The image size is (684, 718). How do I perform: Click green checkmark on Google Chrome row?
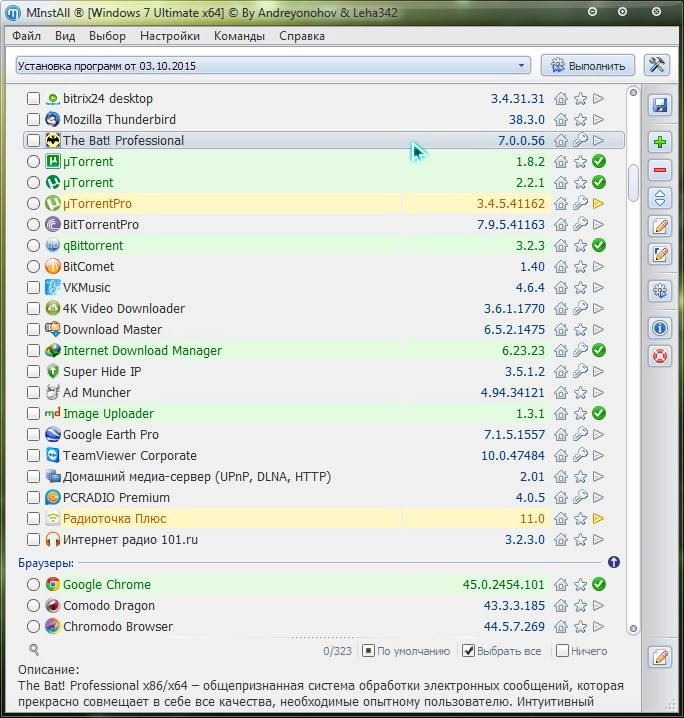598,584
